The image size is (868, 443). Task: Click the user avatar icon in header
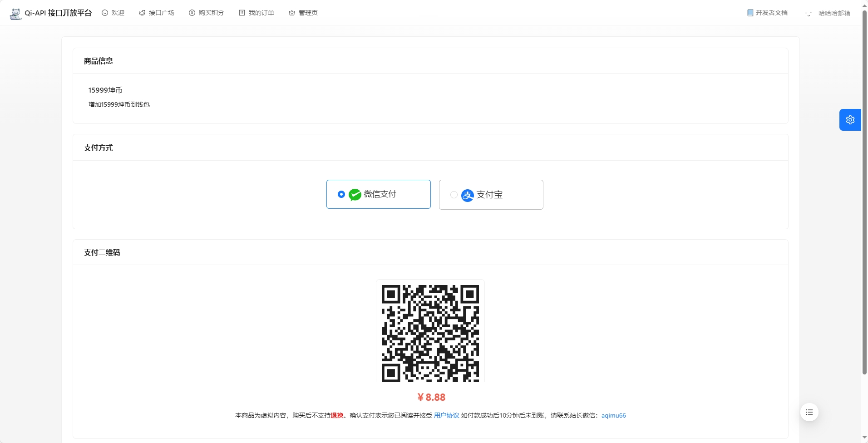809,13
